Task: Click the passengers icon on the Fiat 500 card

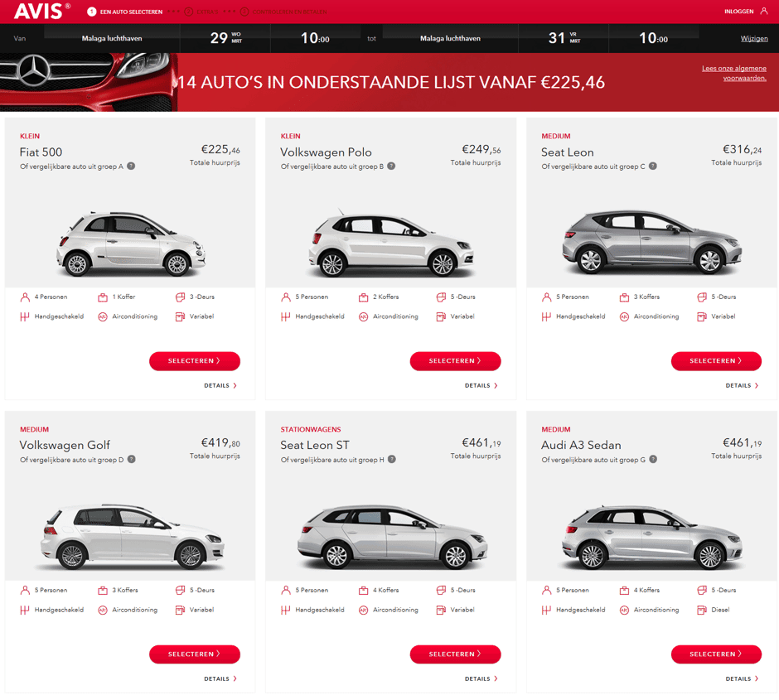Action: point(25,297)
